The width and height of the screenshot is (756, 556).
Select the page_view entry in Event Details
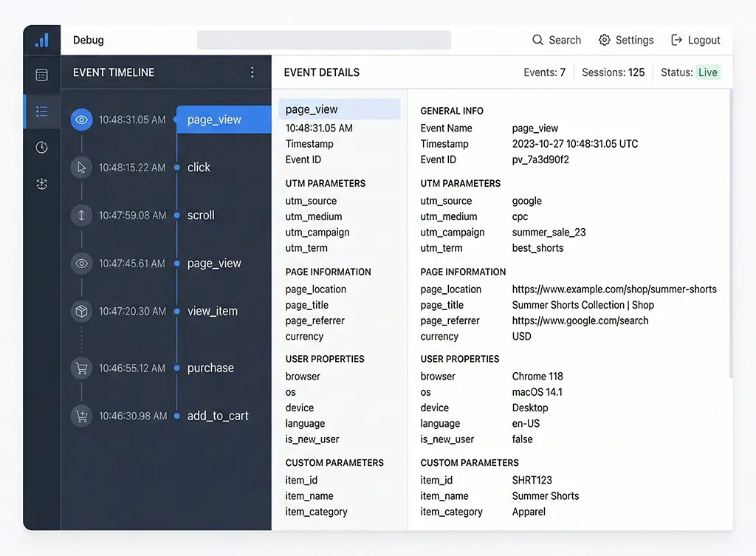click(340, 108)
